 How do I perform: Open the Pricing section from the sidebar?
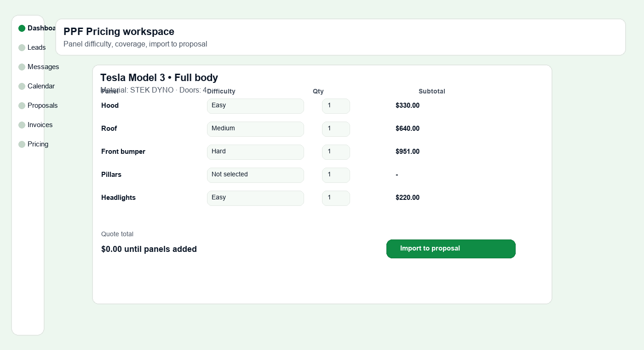click(x=38, y=144)
